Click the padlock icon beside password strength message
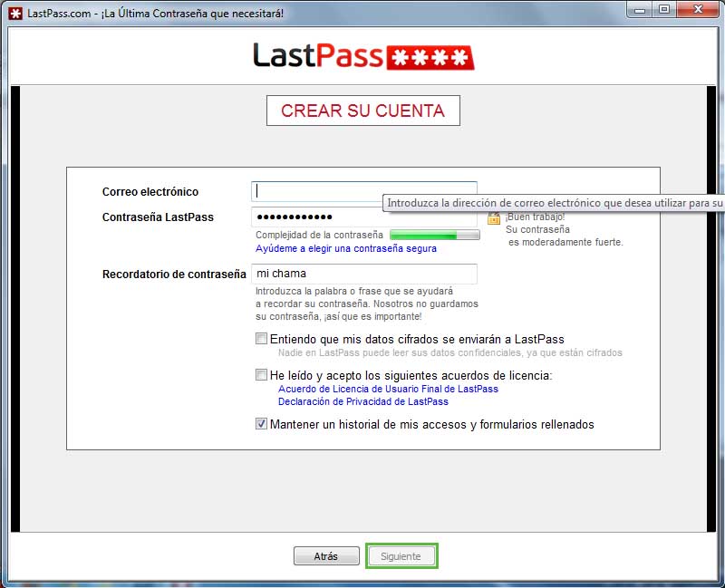Screen dimensions: 725x588 coord(494,218)
